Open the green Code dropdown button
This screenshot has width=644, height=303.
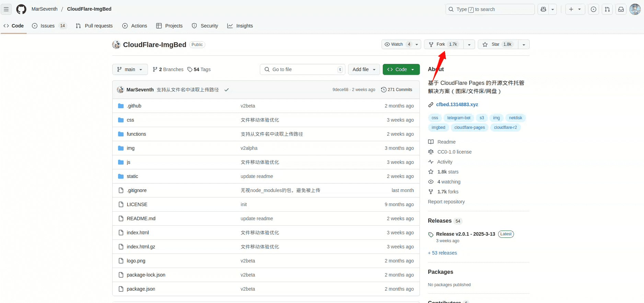tap(401, 69)
